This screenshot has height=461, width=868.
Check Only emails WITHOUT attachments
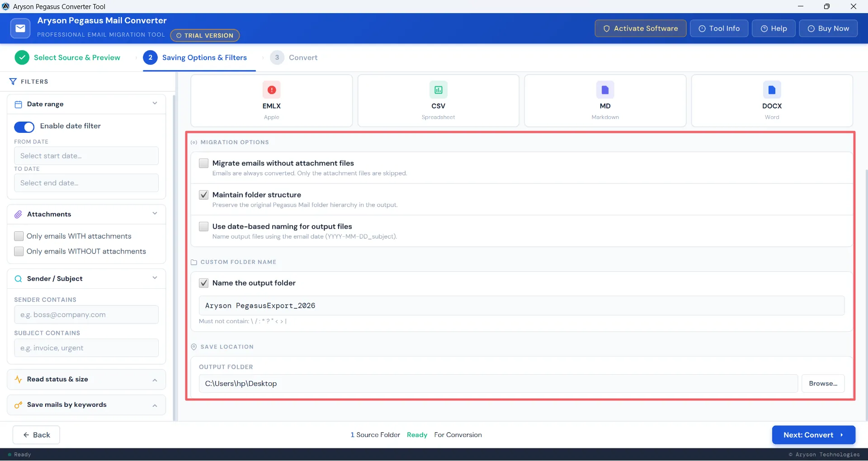coord(19,251)
